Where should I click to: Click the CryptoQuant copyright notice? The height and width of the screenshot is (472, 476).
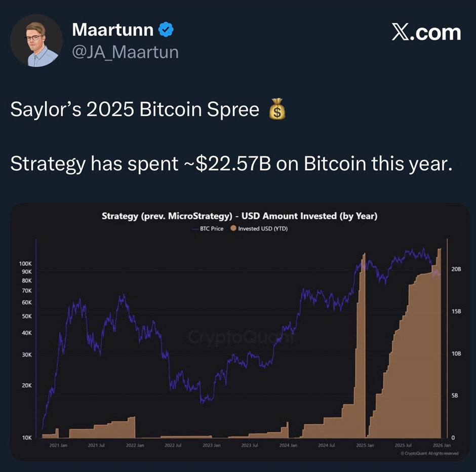click(428, 453)
